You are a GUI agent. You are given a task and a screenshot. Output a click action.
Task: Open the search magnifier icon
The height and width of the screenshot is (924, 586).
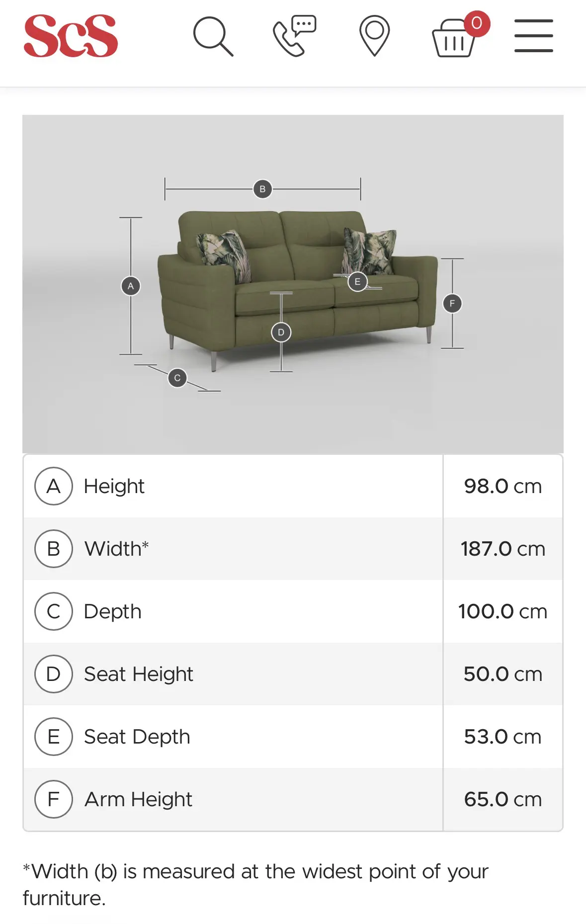coord(213,36)
